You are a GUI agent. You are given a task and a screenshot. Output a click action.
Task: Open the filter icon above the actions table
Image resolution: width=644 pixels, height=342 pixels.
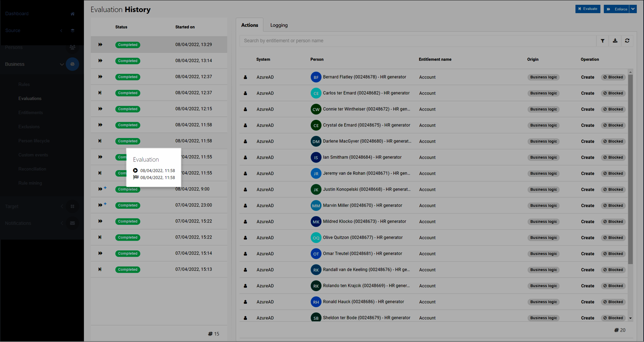[602, 41]
